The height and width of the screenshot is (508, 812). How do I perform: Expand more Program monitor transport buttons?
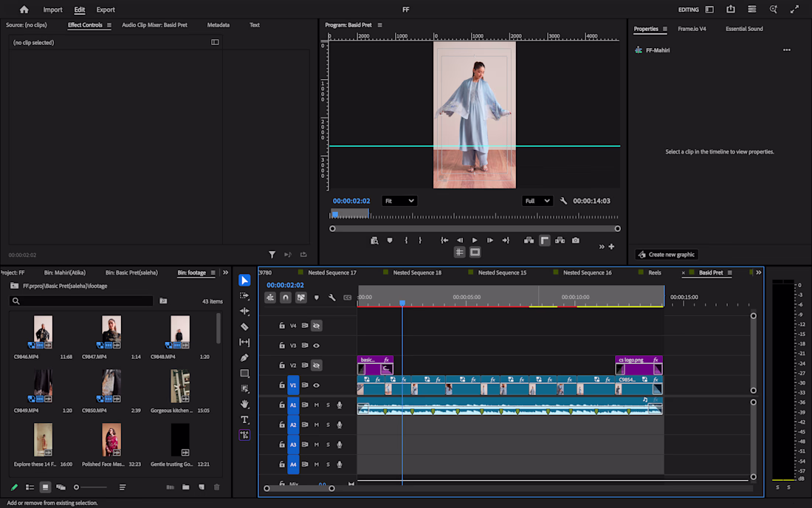coord(601,247)
